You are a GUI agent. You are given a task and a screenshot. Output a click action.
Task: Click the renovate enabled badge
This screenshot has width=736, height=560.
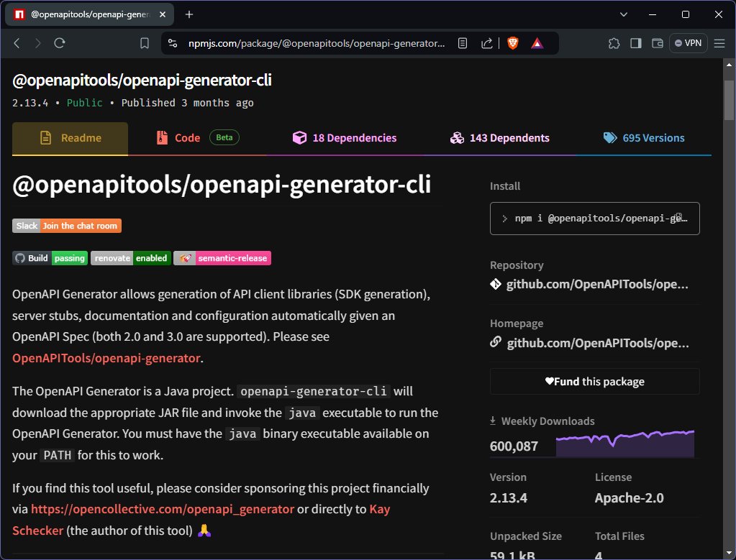click(130, 258)
